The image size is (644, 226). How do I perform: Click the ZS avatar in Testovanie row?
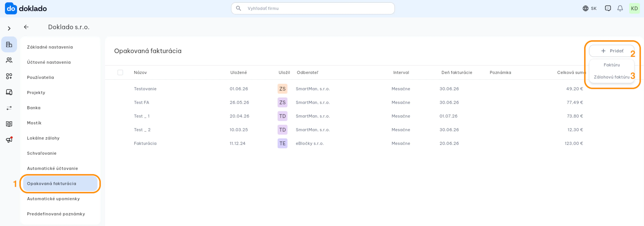coord(282,89)
